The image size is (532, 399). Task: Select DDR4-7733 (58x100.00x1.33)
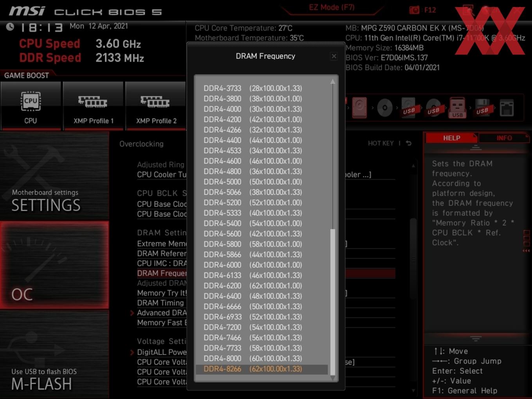(x=261, y=348)
